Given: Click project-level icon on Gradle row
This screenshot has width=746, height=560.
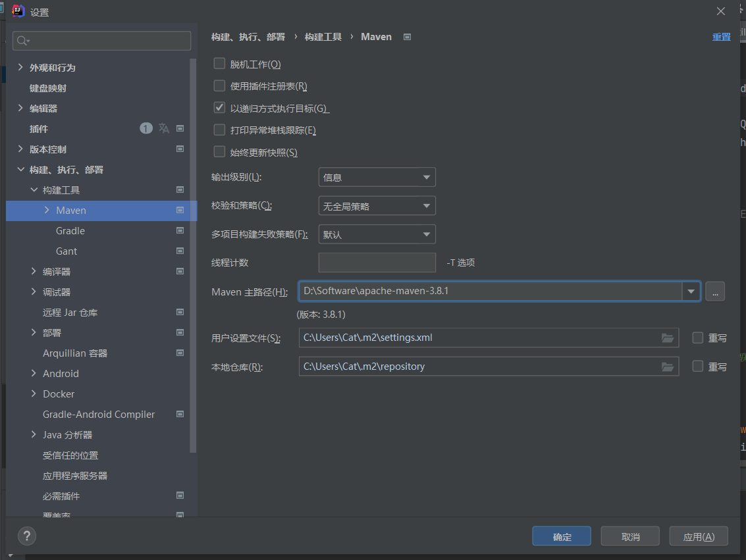Looking at the screenshot, I should pyautogui.click(x=180, y=230).
